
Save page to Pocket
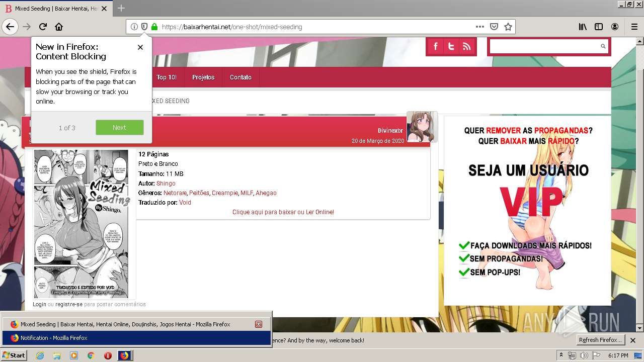click(494, 27)
